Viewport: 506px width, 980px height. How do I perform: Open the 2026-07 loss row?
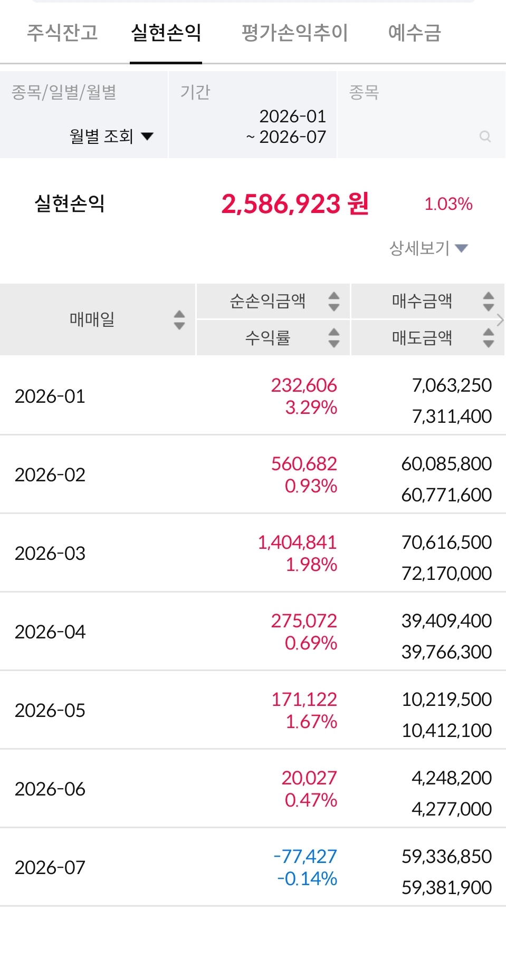pos(253,867)
